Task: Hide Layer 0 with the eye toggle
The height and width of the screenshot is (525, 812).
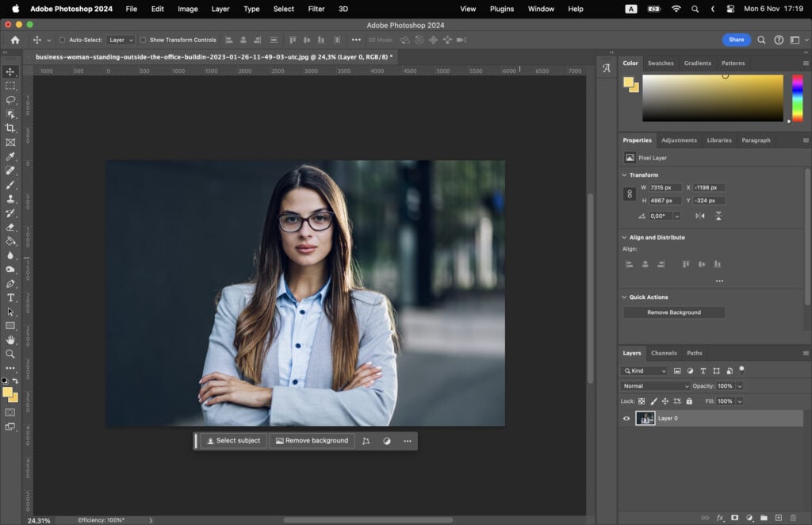Action: 626,418
